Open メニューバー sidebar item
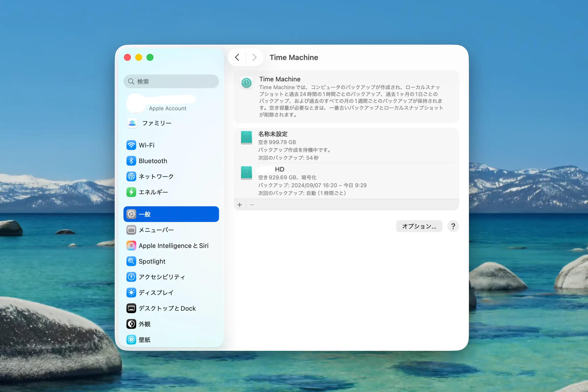Screen dimensions: 588x392 [x=156, y=230]
